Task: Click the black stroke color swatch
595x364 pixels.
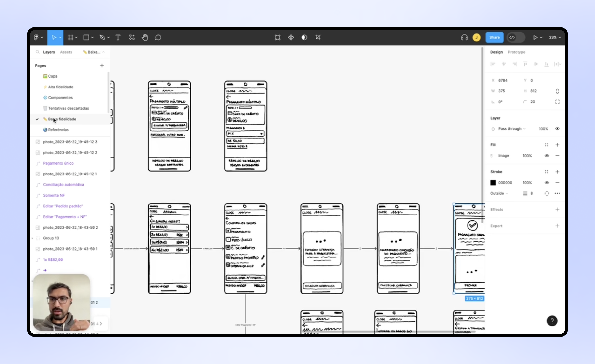Action: 493,183
